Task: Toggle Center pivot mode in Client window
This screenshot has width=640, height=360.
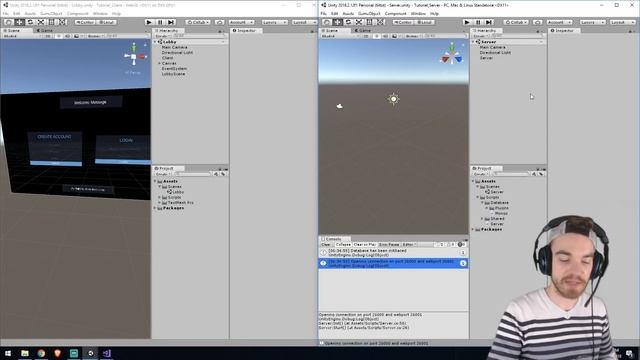Action: click(x=85, y=22)
